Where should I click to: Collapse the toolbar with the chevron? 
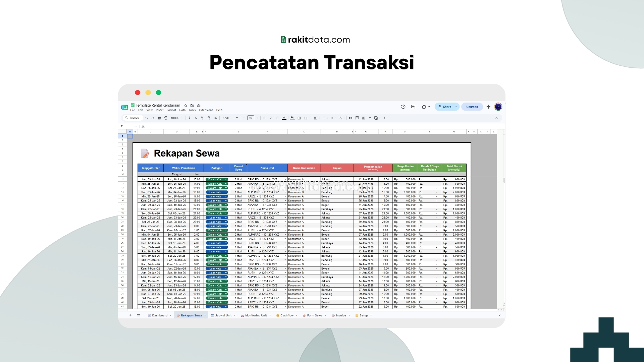tap(496, 118)
